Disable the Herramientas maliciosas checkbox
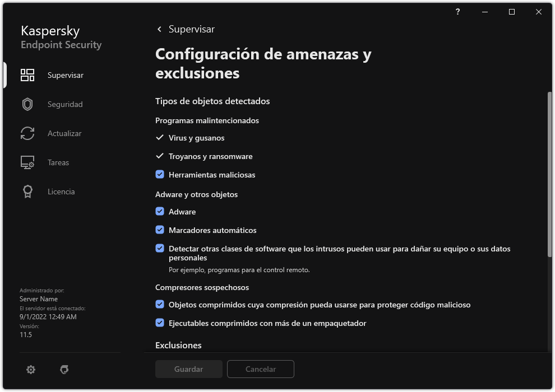This screenshot has width=555, height=392. coord(160,174)
